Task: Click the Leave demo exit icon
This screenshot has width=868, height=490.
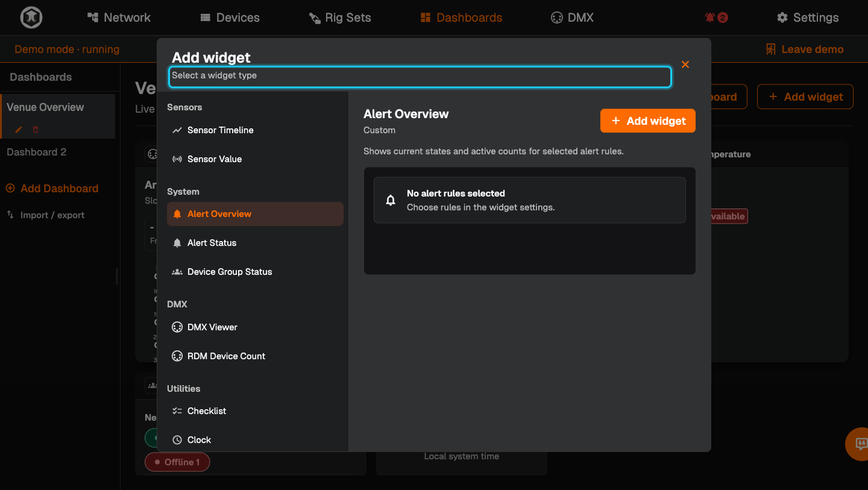Action: point(770,49)
